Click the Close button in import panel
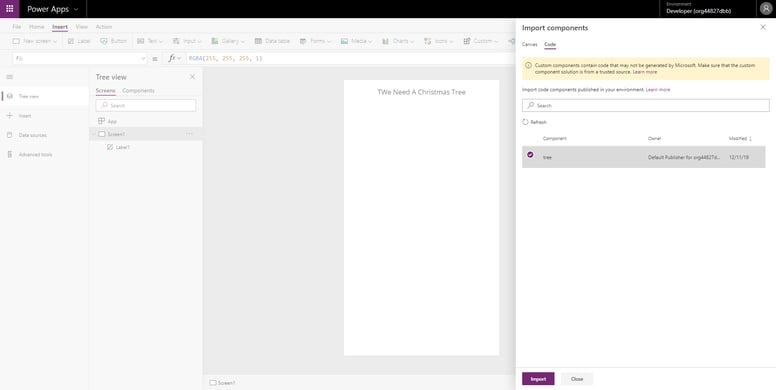776x390 pixels. [x=577, y=379]
